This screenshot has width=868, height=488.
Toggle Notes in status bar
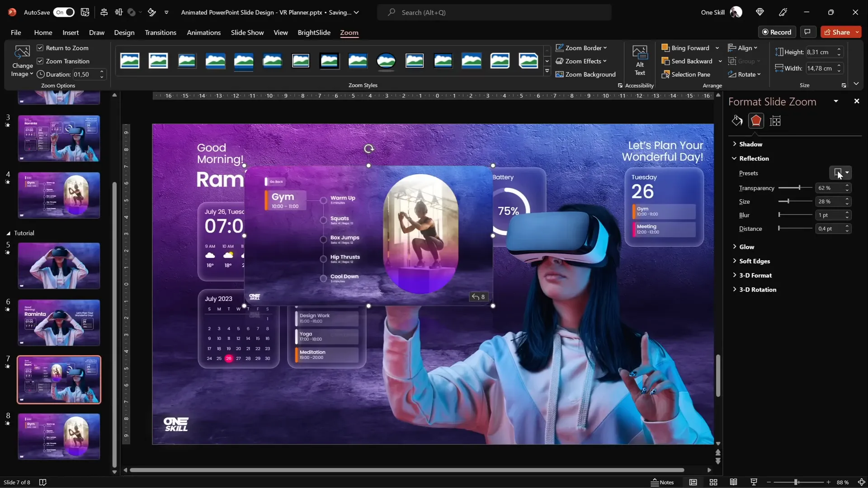(x=662, y=482)
